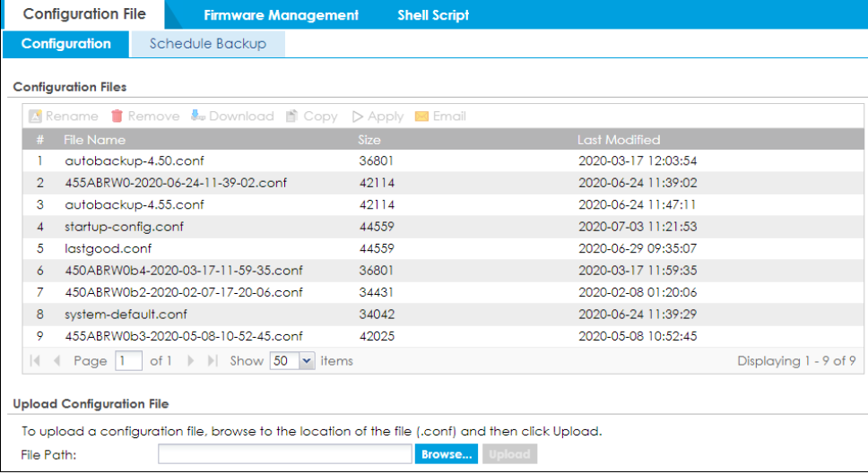Switch to Schedule Backup sub-tab

(x=207, y=44)
